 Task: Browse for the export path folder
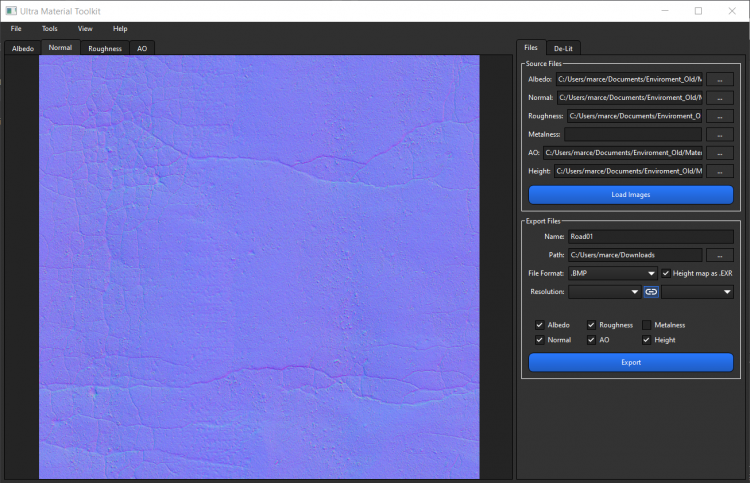click(x=720, y=255)
